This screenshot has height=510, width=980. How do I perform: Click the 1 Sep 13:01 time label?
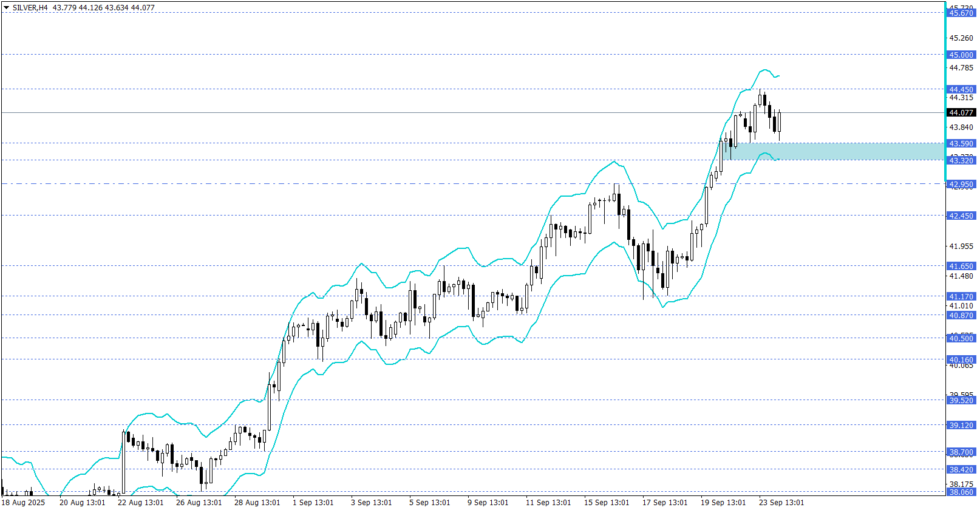313,502
